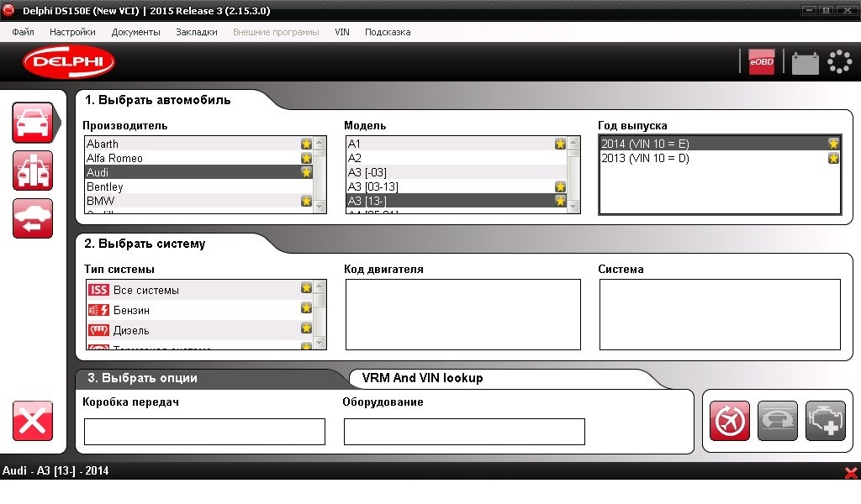
Task: Open the multi-vehicle sidebar icon
Action: click(33, 171)
